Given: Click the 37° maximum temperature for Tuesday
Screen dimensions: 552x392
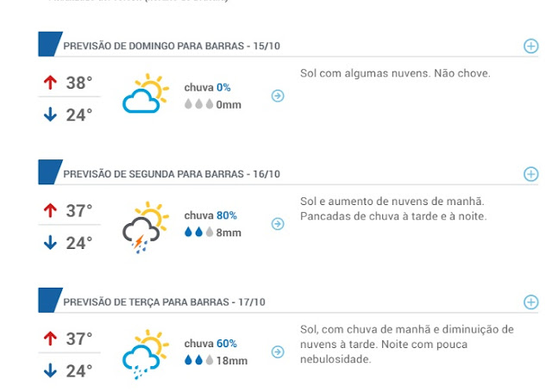Looking at the screenshot, I should [79, 339].
